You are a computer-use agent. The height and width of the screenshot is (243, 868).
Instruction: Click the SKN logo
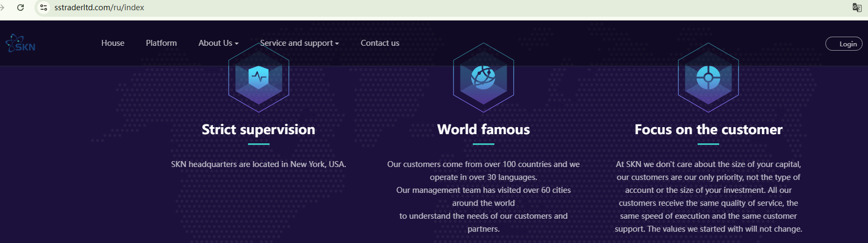coord(20,44)
